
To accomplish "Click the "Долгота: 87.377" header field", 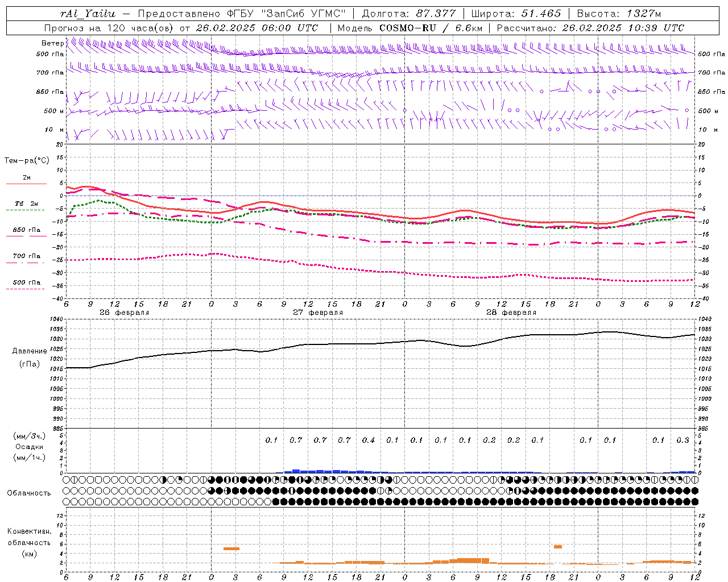I will tap(409, 14).
